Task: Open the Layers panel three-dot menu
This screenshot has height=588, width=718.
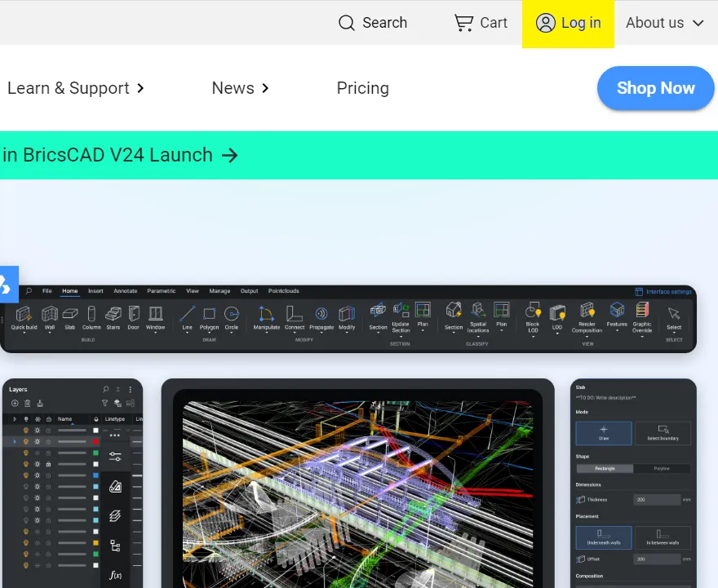Action: click(131, 389)
